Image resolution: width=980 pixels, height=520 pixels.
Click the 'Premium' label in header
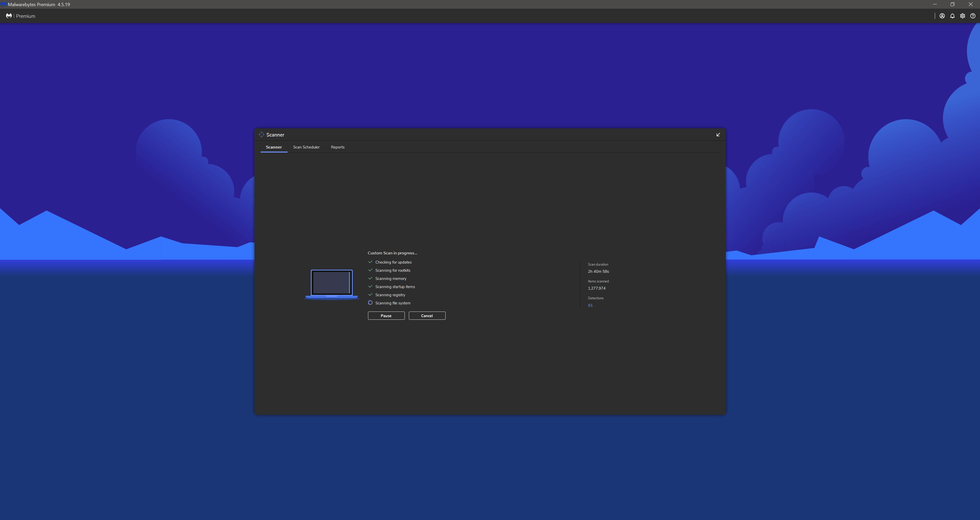tap(26, 16)
